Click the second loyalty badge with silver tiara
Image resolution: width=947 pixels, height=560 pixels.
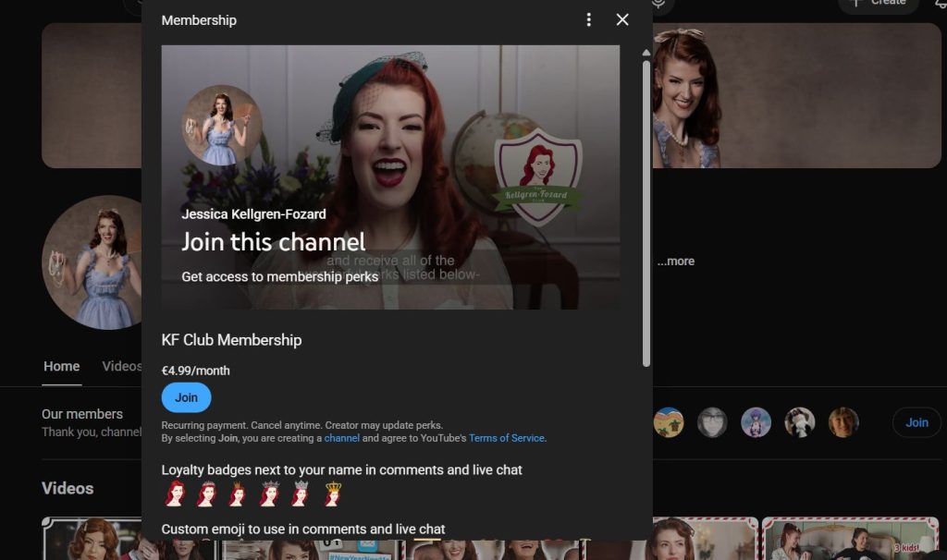point(206,493)
